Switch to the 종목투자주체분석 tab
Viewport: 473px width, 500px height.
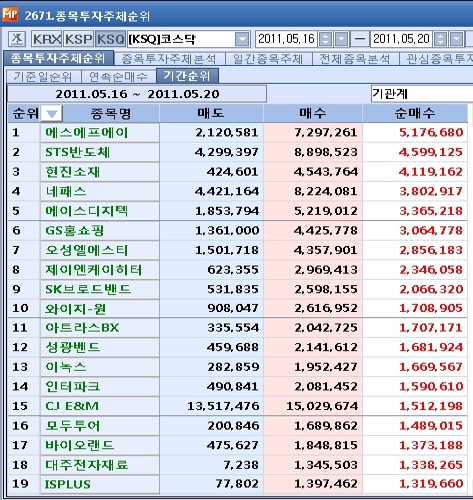tap(169, 59)
